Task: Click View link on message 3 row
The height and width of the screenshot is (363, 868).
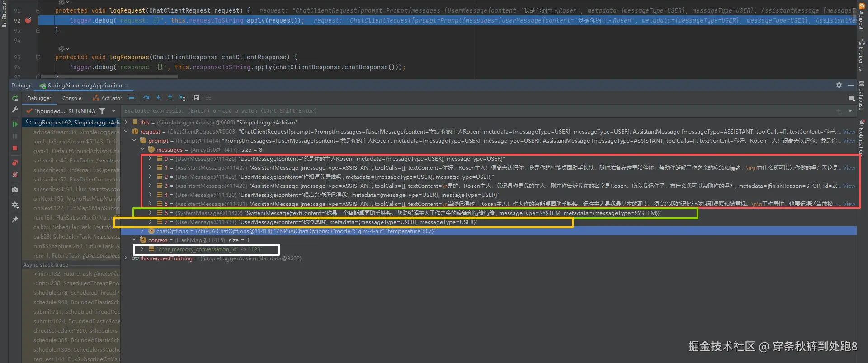Action: point(849,186)
